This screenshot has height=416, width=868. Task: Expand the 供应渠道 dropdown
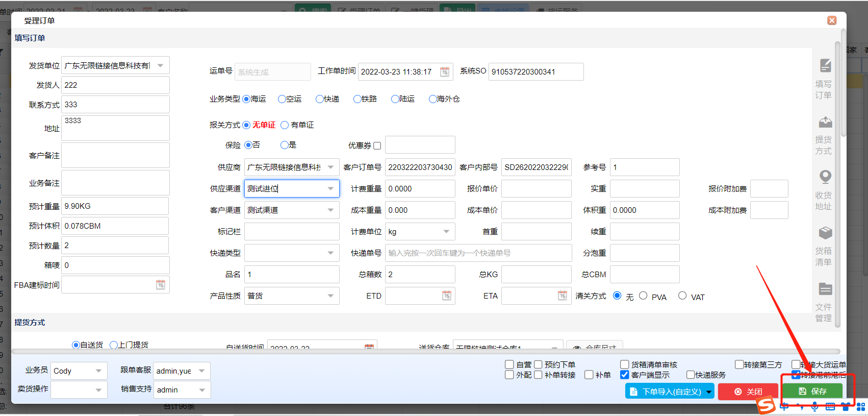(330, 189)
